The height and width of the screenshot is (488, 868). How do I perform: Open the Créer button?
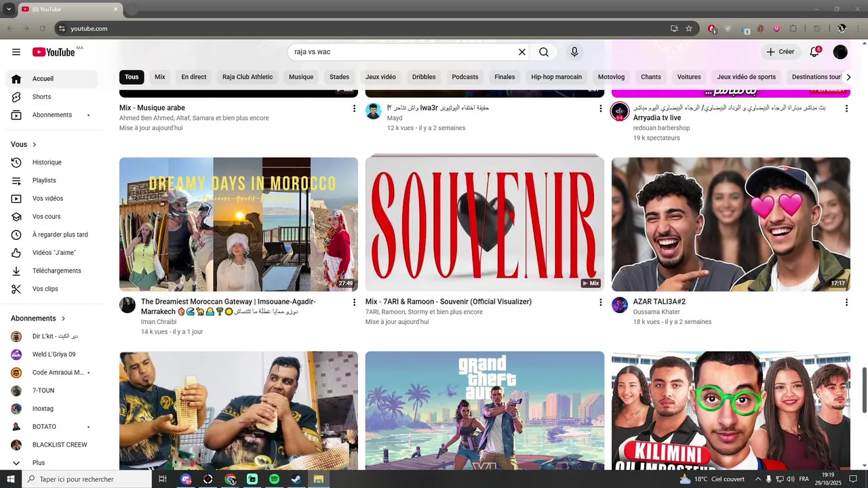pyautogui.click(x=780, y=52)
